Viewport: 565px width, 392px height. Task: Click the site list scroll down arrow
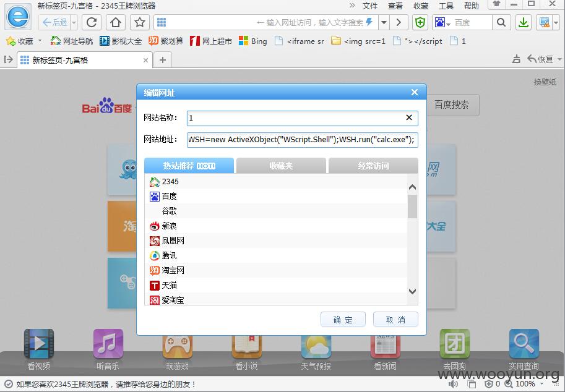[413, 291]
